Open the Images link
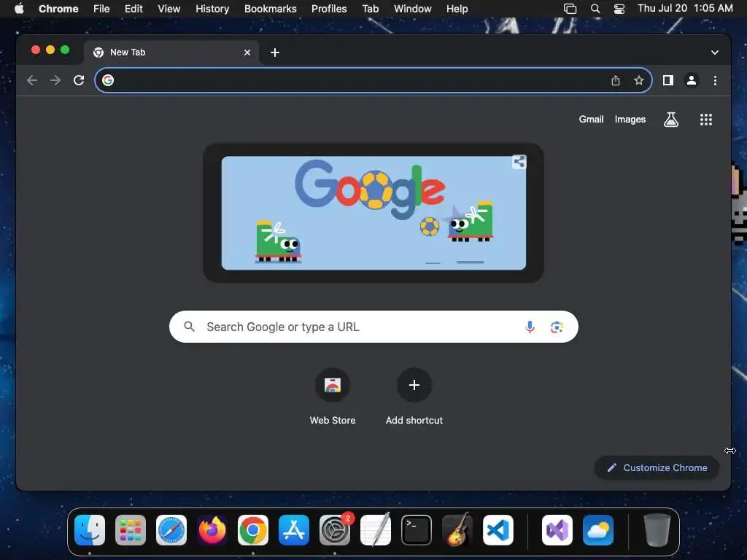 click(630, 120)
